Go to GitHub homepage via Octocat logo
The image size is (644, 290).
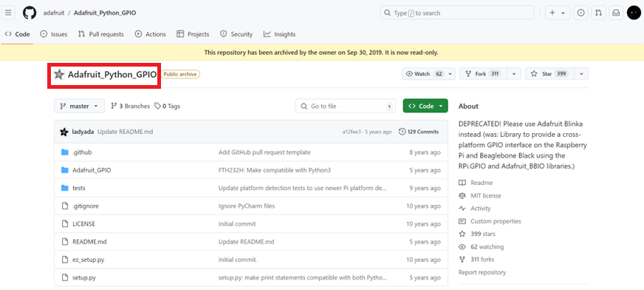[x=30, y=13]
